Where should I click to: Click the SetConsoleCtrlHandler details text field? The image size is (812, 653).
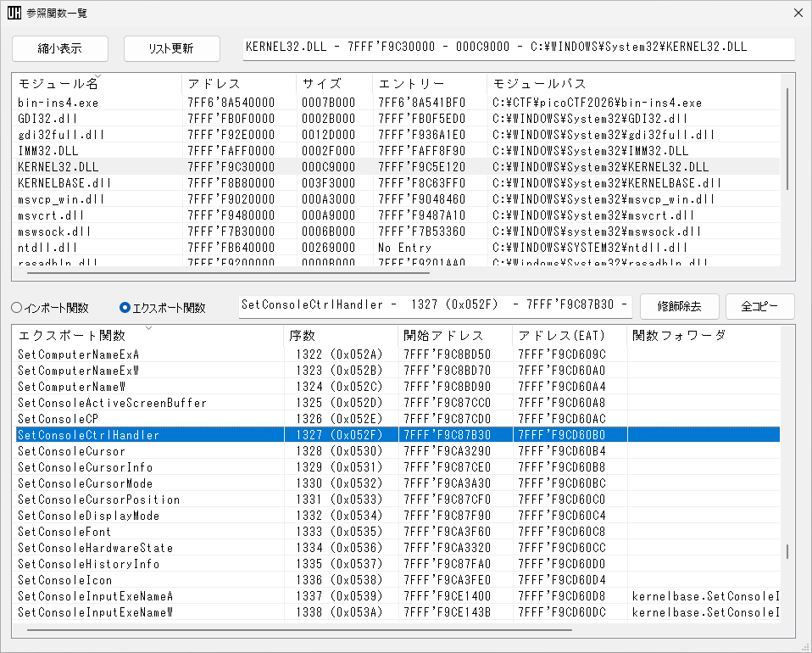(435, 304)
